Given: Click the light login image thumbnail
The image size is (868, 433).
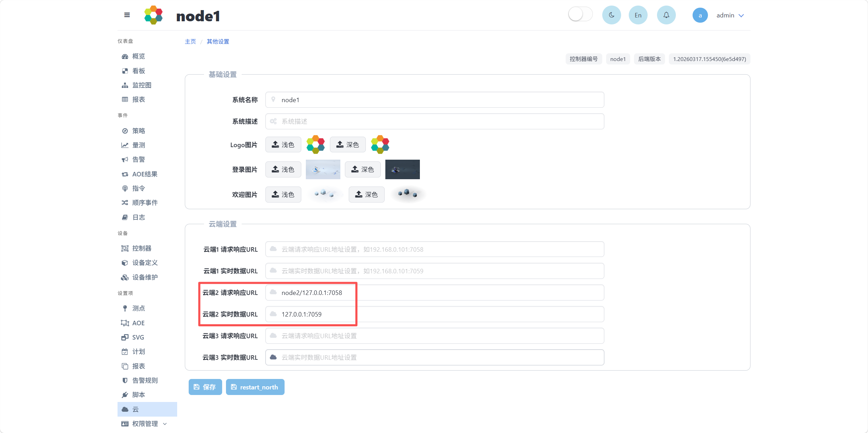Looking at the screenshot, I should pos(323,169).
